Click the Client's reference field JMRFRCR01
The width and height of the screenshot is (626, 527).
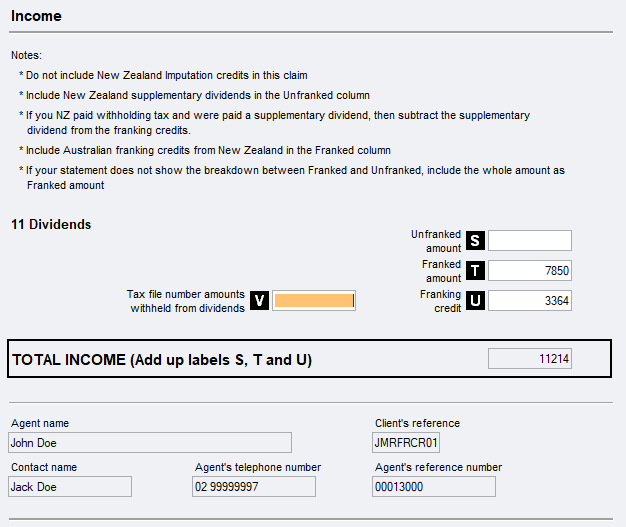click(406, 443)
